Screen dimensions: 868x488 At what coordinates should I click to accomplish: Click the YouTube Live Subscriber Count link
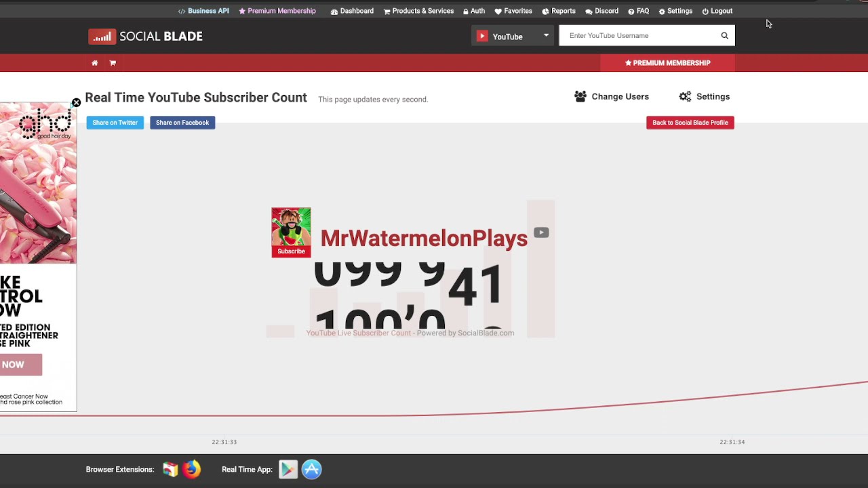click(x=358, y=333)
